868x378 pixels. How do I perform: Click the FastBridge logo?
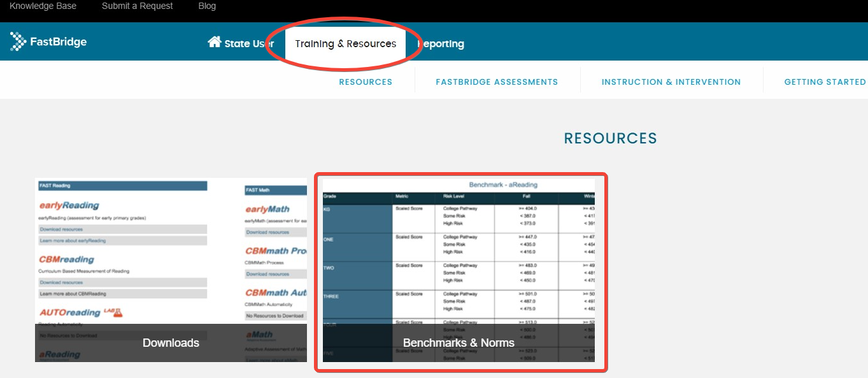(48, 42)
